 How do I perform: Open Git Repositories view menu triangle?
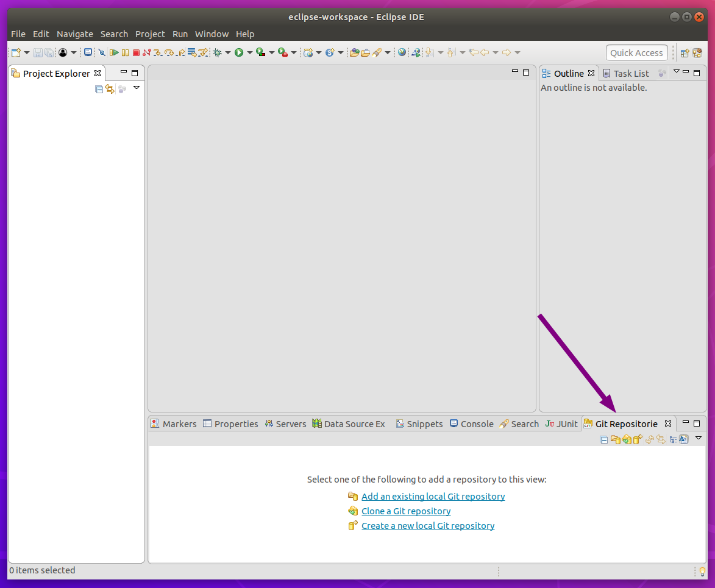point(698,438)
